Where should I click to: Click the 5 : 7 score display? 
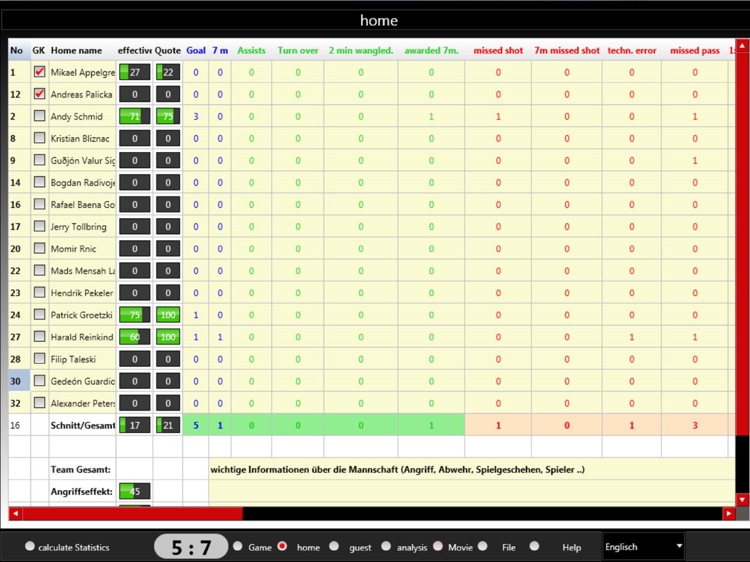pyautogui.click(x=191, y=547)
